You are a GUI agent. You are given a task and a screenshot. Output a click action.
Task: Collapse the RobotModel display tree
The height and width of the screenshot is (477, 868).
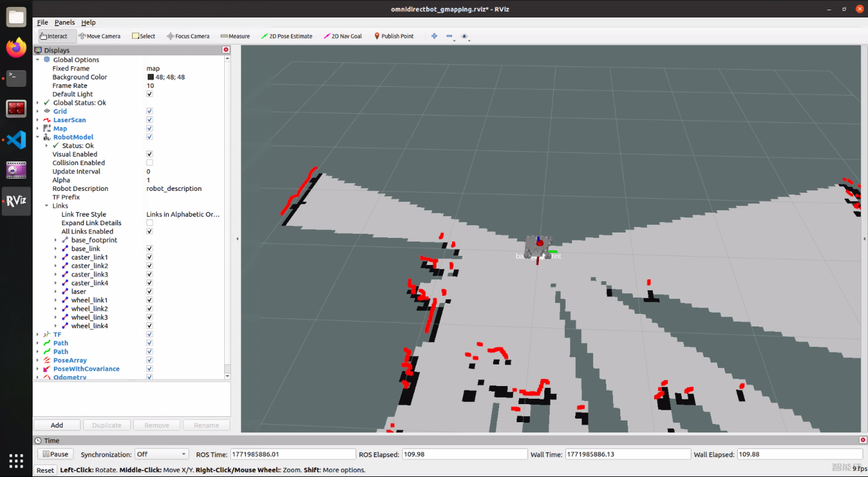tap(37, 137)
